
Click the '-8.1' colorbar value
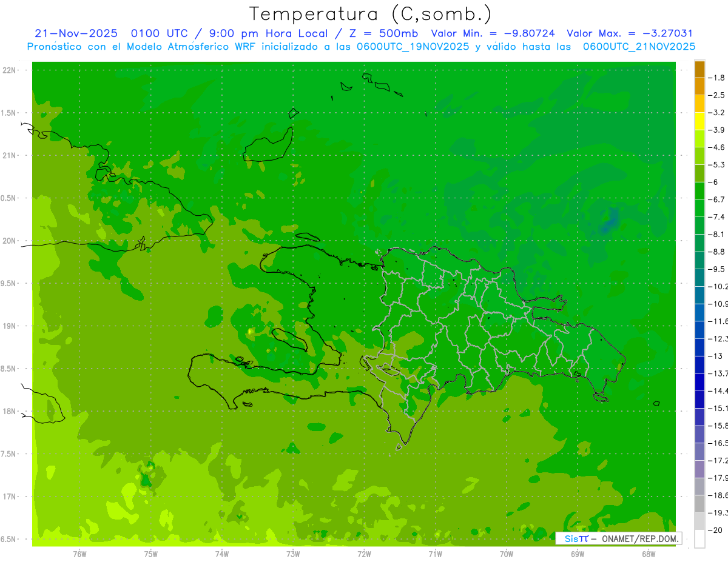tap(718, 234)
